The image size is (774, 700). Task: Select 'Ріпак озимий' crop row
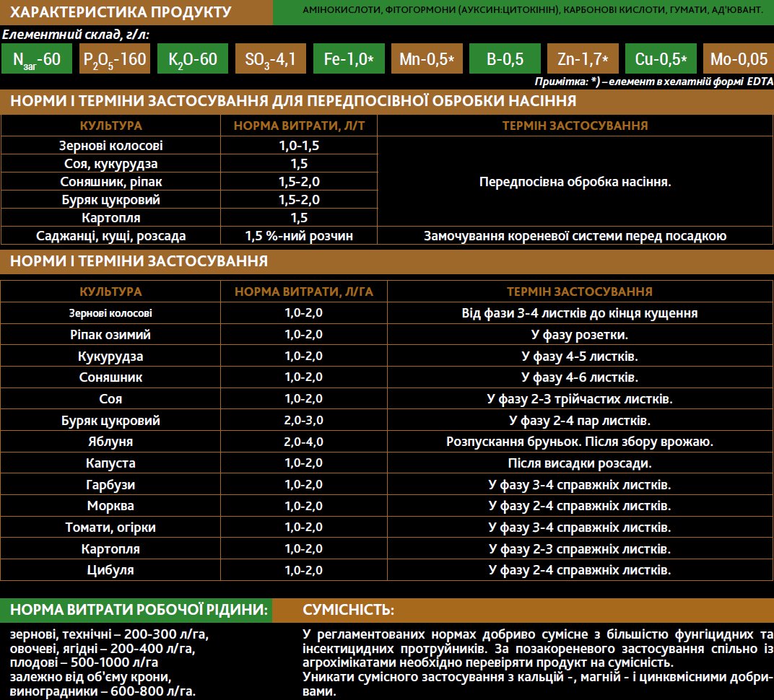coord(387,334)
